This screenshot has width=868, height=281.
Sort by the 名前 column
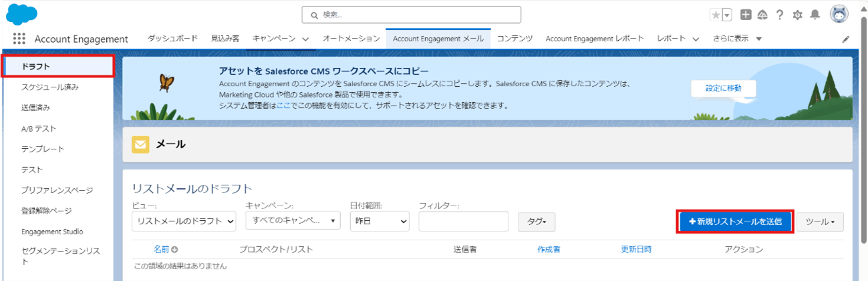[x=161, y=250]
